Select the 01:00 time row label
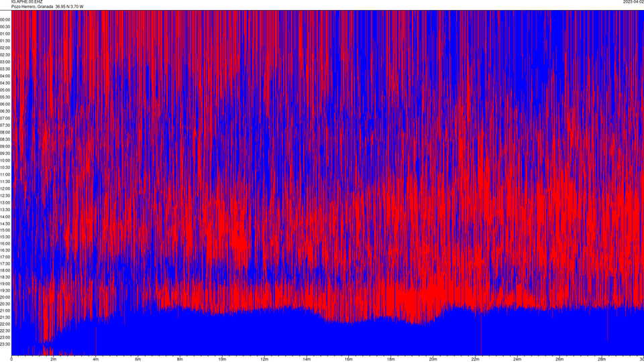Viewport: 644px width, 362px height. [x=5, y=34]
